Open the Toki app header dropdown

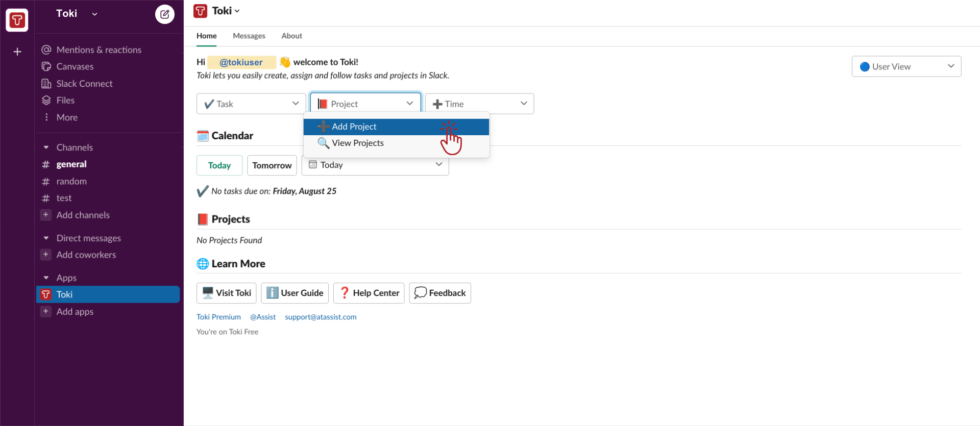click(x=226, y=11)
